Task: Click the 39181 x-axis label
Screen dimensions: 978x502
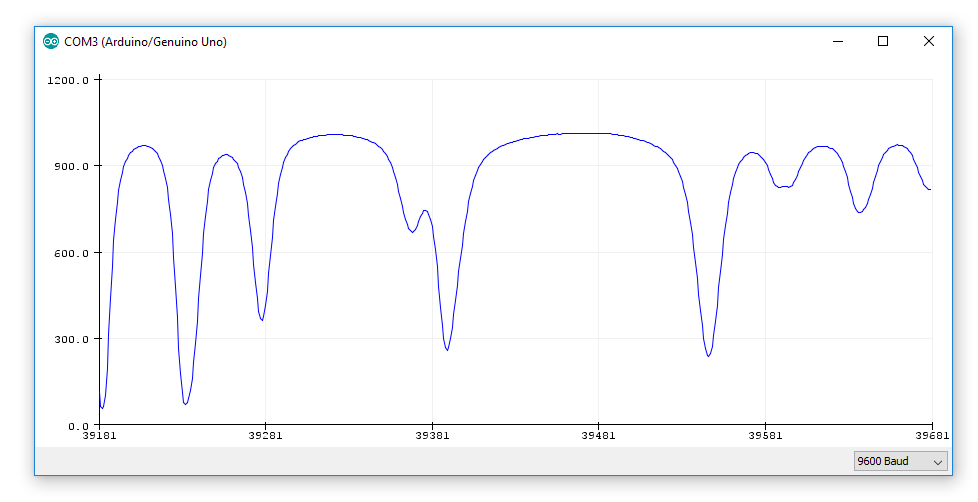Action: point(99,435)
